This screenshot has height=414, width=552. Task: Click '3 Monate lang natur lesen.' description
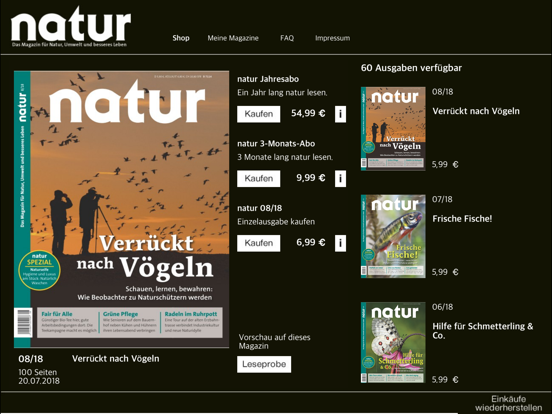285,157
